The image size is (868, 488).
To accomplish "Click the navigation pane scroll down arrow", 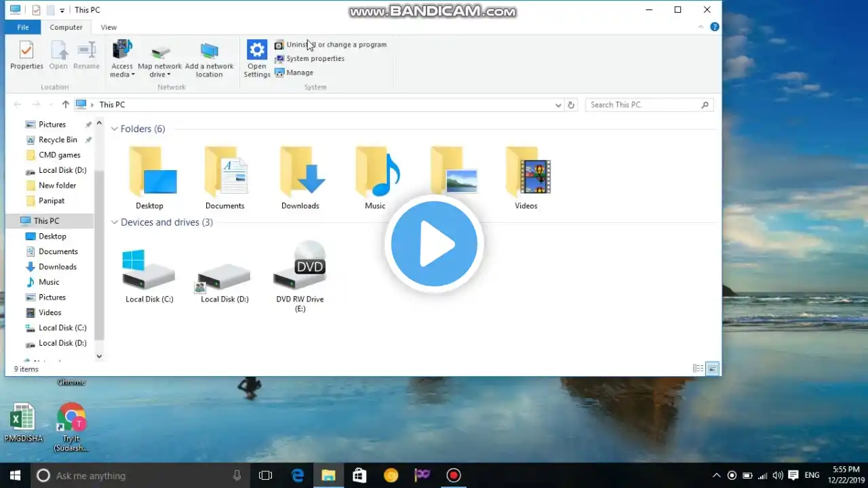I will point(99,356).
